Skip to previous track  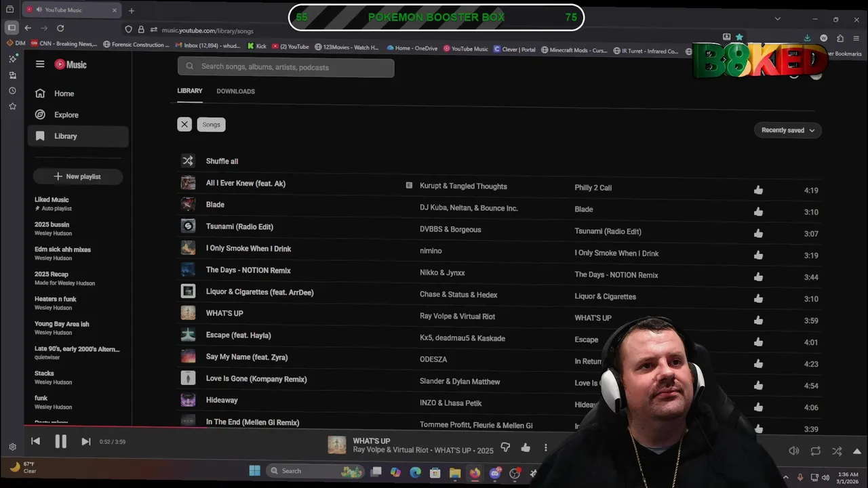(x=35, y=441)
